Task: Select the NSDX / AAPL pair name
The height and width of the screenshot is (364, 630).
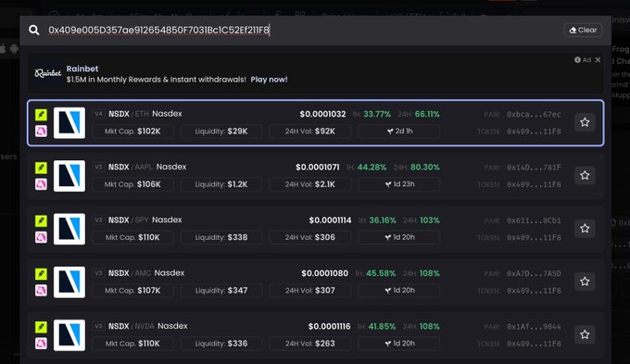Action: (131, 167)
